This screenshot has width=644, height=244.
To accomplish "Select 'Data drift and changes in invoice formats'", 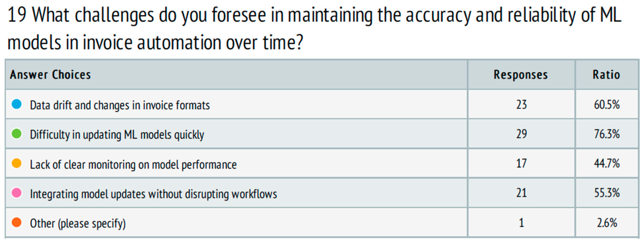I will point(120,105).
